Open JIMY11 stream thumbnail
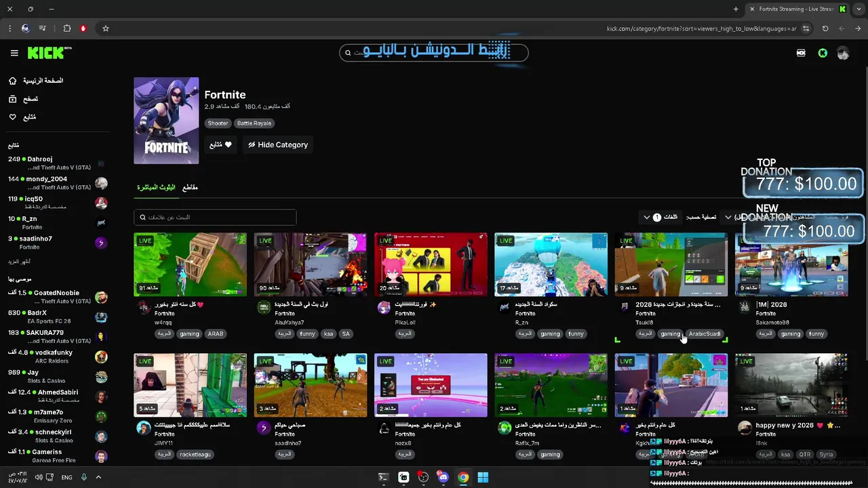 tap(190, 385)
